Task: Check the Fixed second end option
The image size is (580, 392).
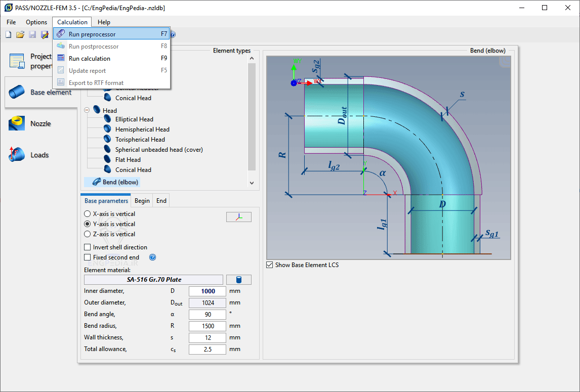Action: (x=87, y=257)
